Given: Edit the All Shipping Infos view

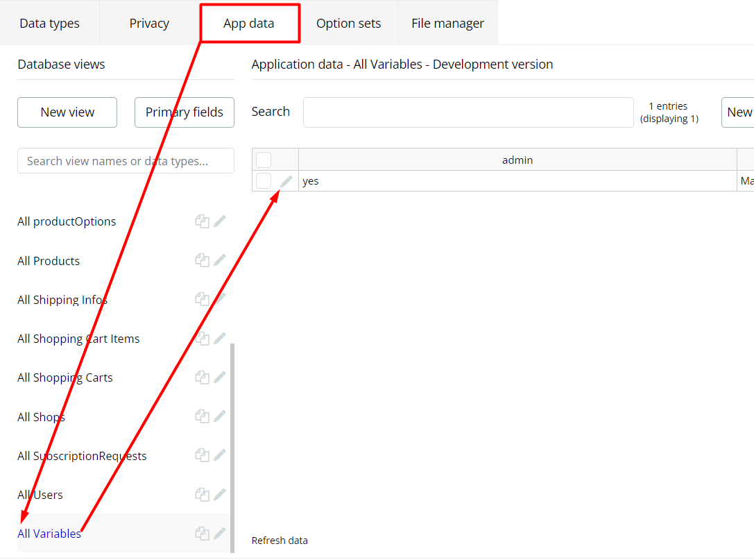Looking at the screenshot, I should (x=220, y=299).
